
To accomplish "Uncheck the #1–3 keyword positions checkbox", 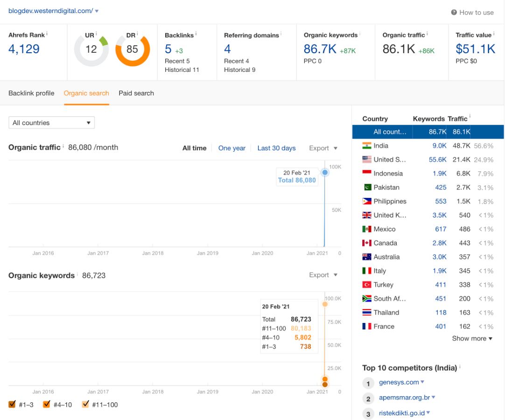I will tap(12, 404).
